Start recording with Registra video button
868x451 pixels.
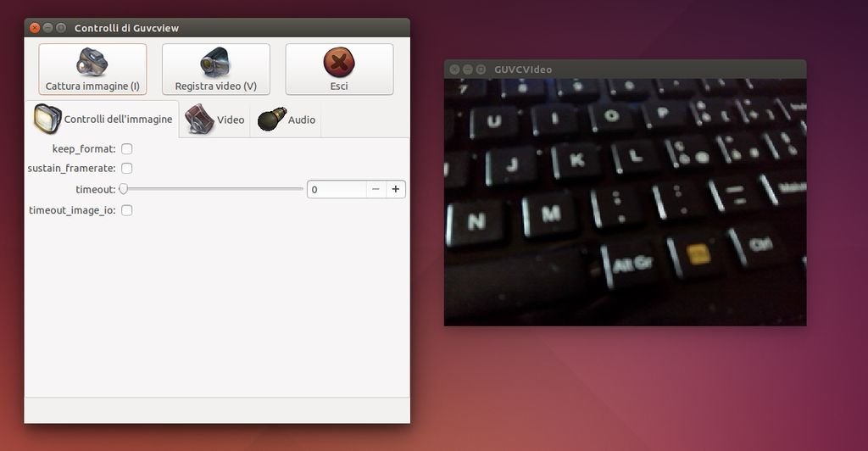pyautogui.click(x=216, y=70)
